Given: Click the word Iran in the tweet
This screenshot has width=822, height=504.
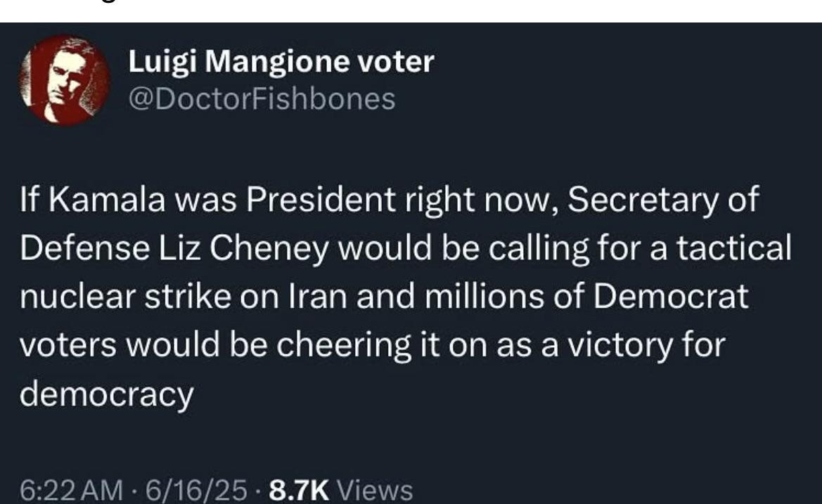Looking at the screenshot, I should pos(319,297).
